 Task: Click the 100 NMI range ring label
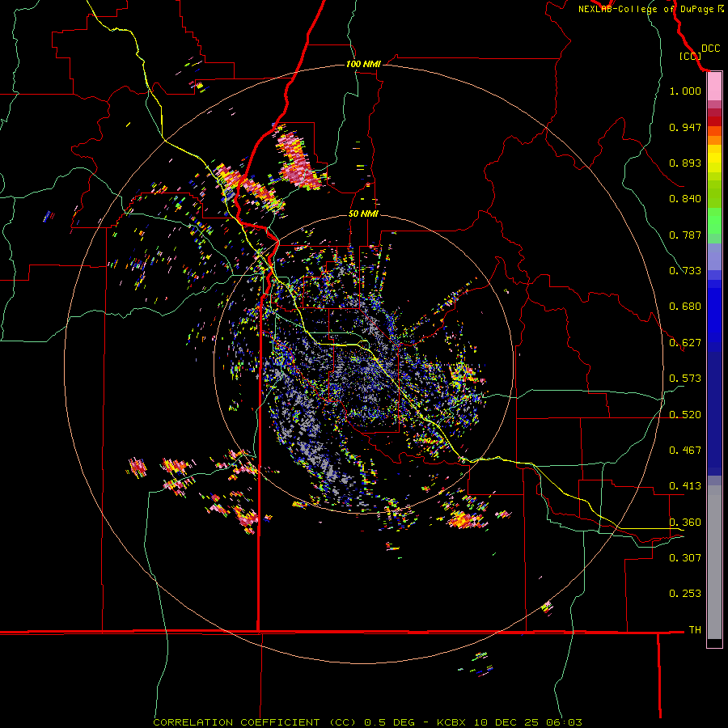coord(363,64)
